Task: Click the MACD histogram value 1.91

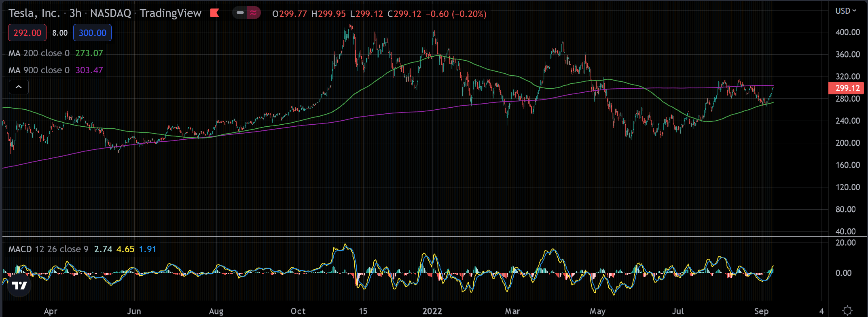Action: pyautogui.click(x=148, y=249)
